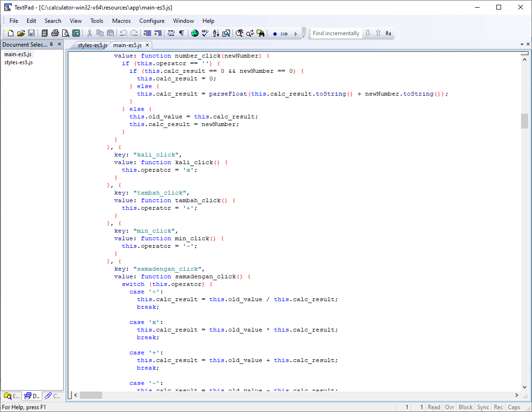Open the Configure menu
This screenshot has width=532, height=412.
[152, 21]
